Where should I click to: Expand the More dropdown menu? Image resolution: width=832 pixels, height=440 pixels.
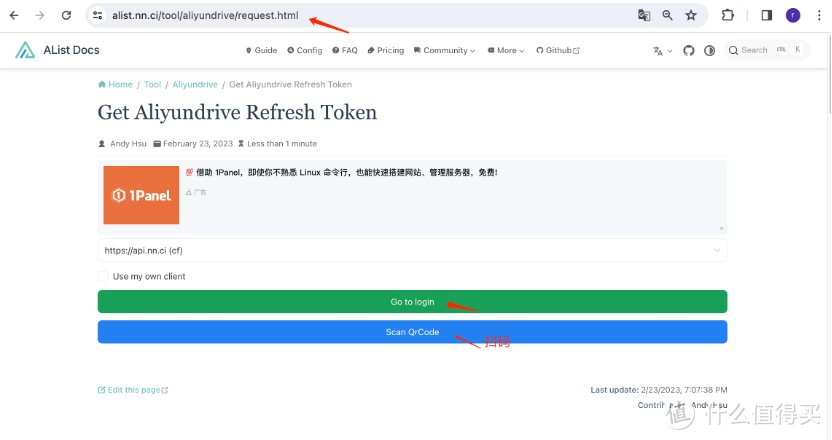(x=506, y=50)
